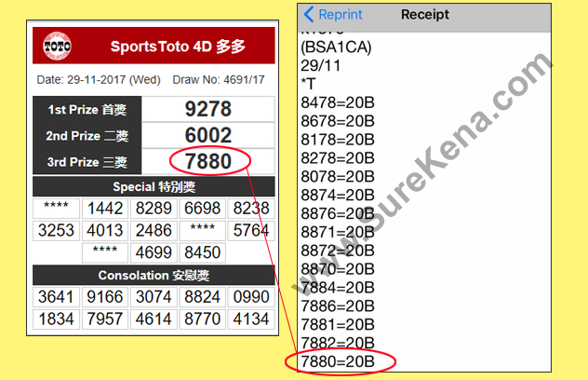Image resolution: width=588 pixels, height=380 pixels.
Task: Click the 2nd Prize label cell
Action: [87, 136]
